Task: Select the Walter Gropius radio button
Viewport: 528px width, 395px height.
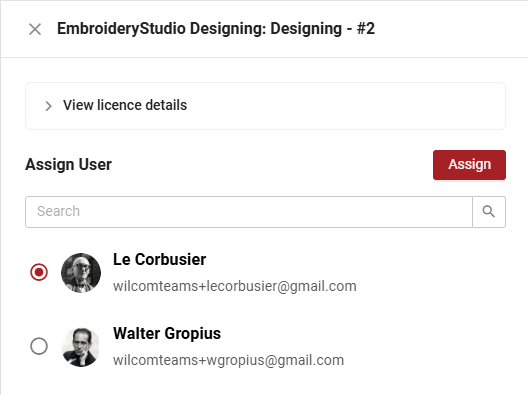Action: tap(39, 346)
